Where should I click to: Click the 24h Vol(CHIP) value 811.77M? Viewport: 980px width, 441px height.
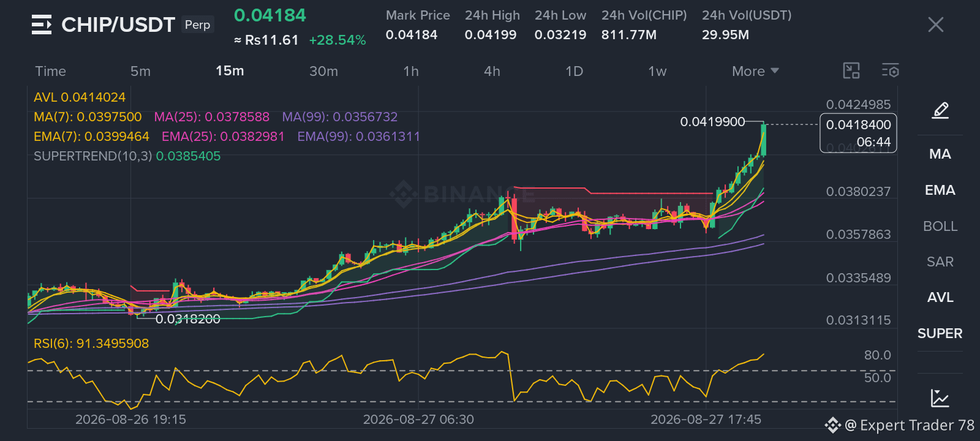pyautogui.click(x=629, y=35)
